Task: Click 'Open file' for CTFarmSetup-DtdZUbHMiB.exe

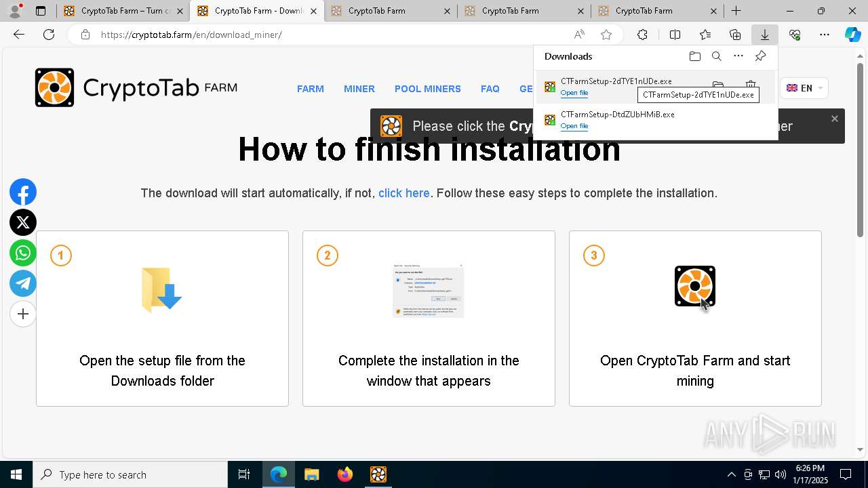Action: [574, 126]
